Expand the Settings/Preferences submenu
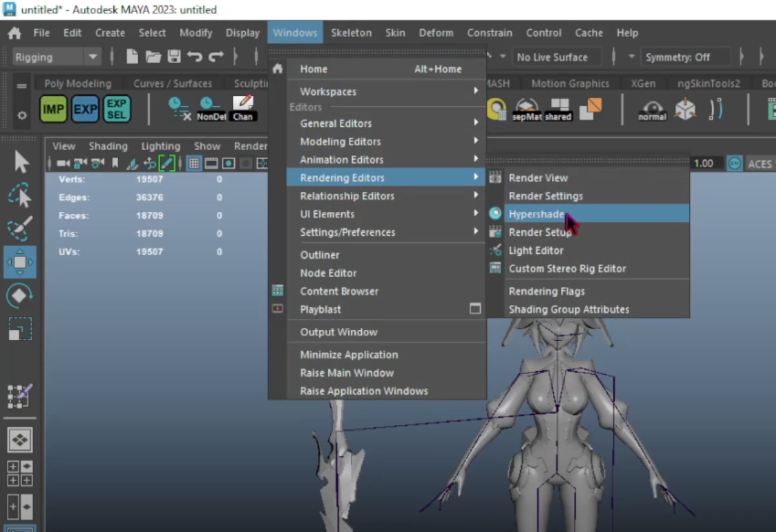 pyautogui.click(x=386, y=232)
